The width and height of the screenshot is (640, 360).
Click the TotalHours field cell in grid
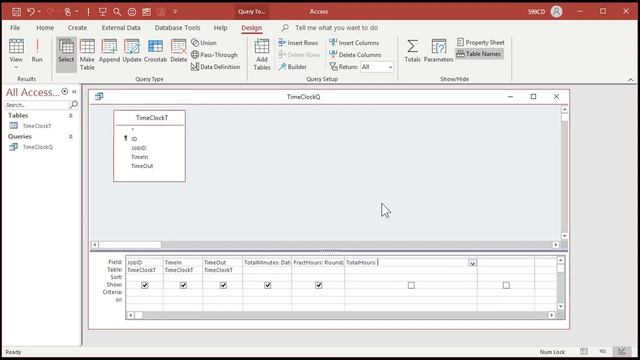pyautogui.click(x=411, y=262)
